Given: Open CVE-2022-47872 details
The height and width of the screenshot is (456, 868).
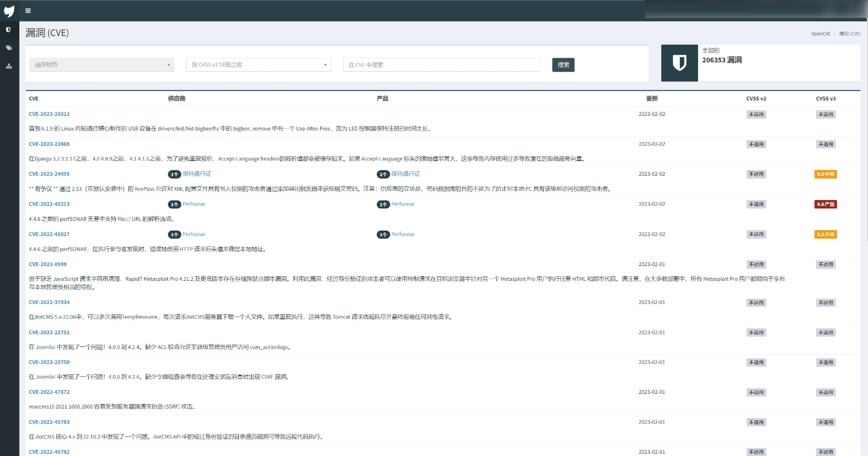Looking at the screenshot, I should pos(49,392).
